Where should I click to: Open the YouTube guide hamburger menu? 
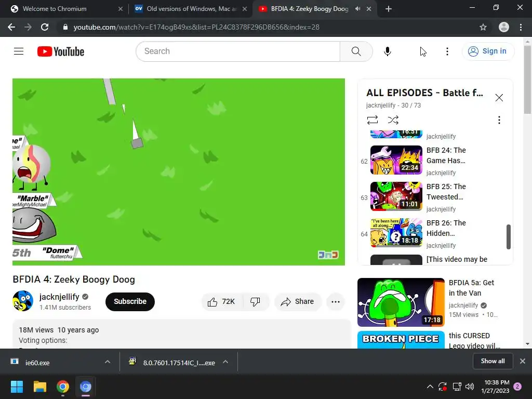(19, 51)
